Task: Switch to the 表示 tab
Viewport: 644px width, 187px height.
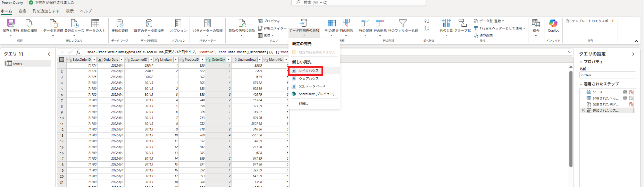Action: tap(70, 11)
